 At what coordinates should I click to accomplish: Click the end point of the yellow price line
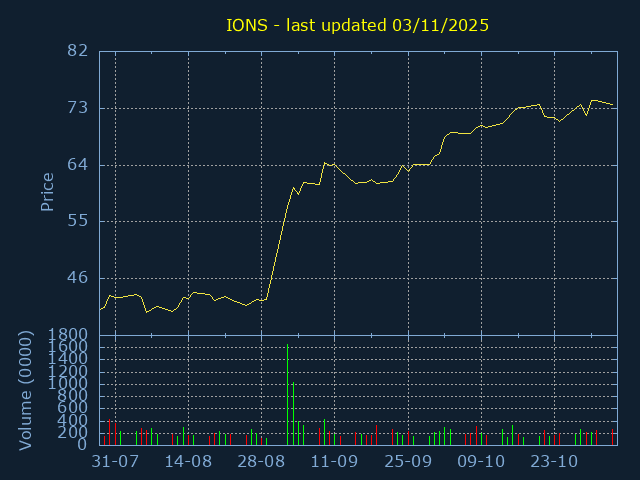pos(613,104)
